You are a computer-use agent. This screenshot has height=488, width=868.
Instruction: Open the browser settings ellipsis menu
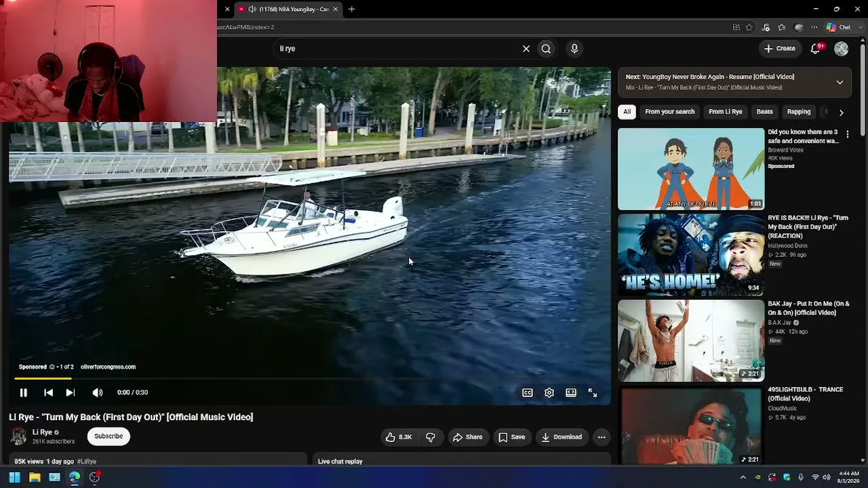[814, 27]
